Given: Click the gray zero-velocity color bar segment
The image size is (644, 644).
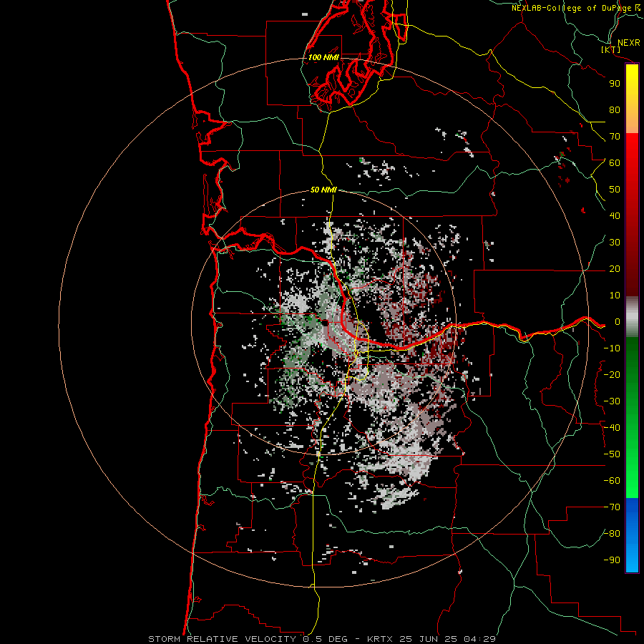Looking at the screenshot, I should (632, 317).
